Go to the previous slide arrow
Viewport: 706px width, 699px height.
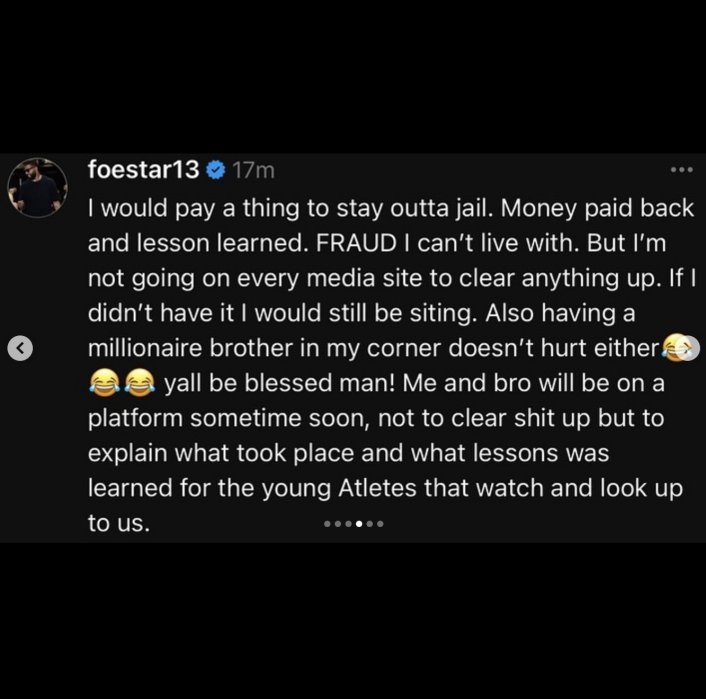point(20,348)
